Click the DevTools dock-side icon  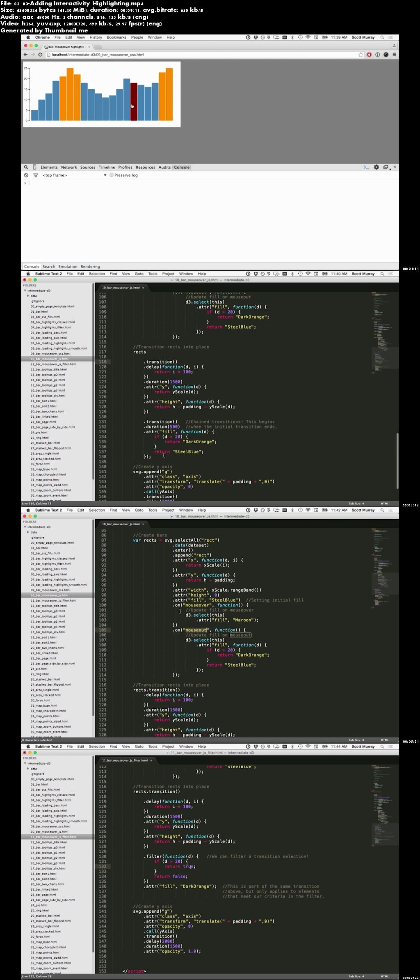386,167
